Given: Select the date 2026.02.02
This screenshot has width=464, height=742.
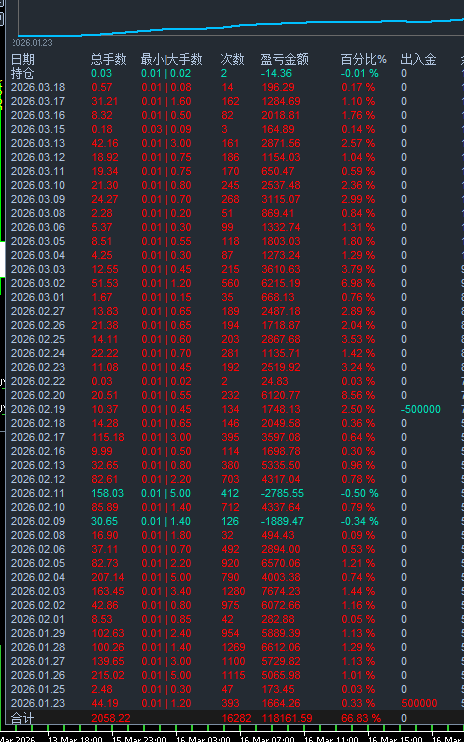Looking at the screenshot, I should tap(38, 605).
